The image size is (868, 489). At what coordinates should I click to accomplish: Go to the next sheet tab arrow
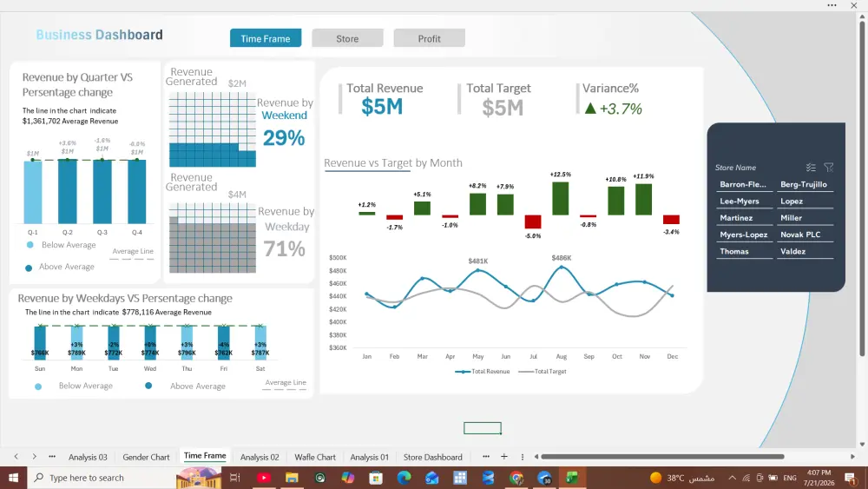35,456
